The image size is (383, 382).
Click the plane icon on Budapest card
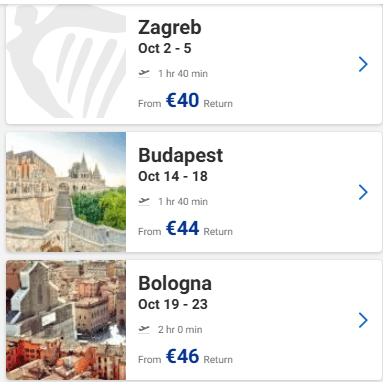click(144, 201)
